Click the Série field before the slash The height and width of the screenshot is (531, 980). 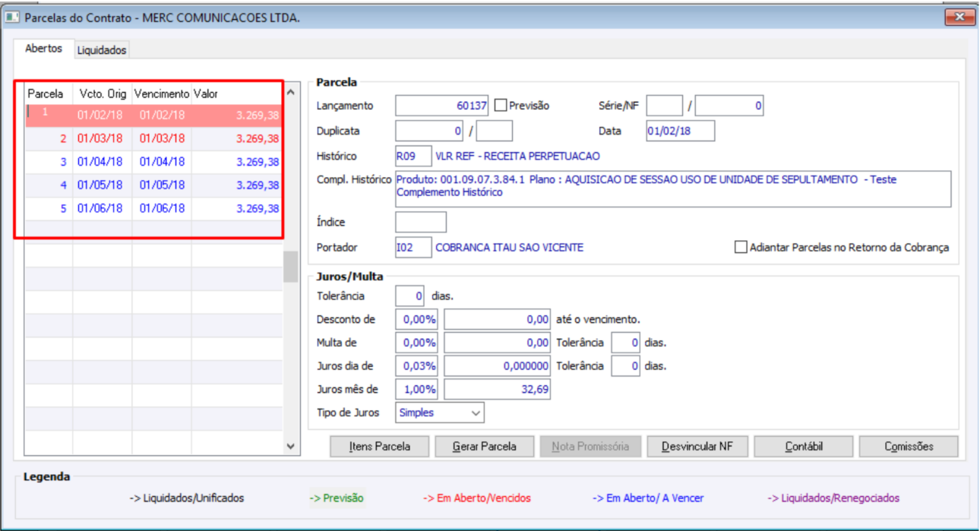[x=665, y=106]
